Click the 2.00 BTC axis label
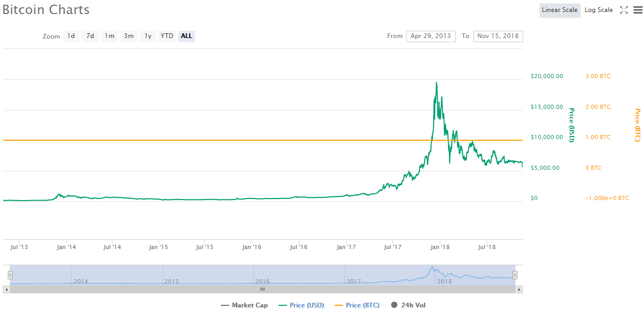644x310 pixels. tap(598, 107)
